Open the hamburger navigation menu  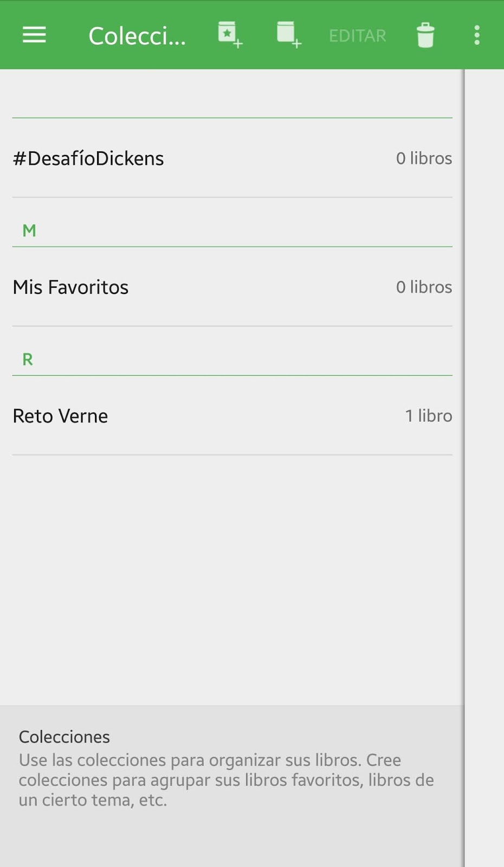[34, 35]
